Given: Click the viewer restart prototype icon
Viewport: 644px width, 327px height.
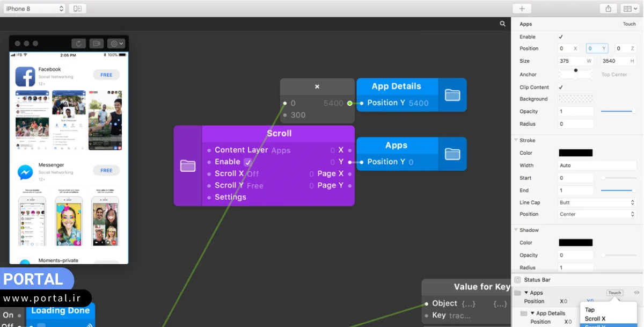Looking at the screenshot, I should point(79,43).
